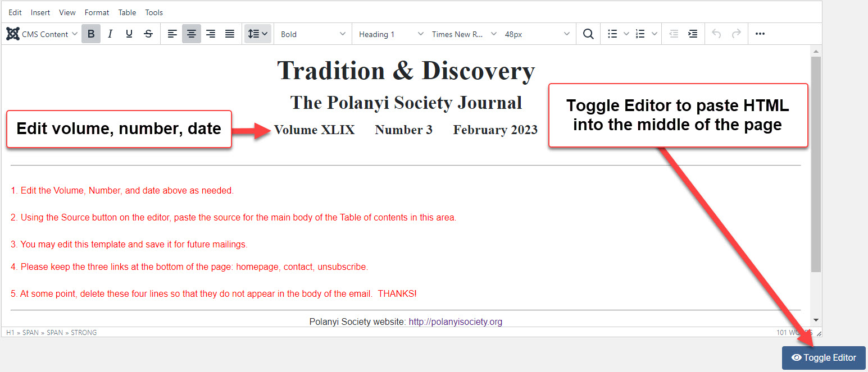Increase indent of the paragraph
868x372 pixels.
click(693, 34)
